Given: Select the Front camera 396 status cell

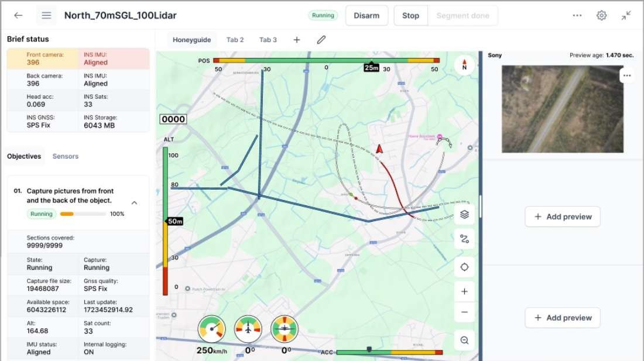Looking at the screenshot, I should [x=43, y=59].
